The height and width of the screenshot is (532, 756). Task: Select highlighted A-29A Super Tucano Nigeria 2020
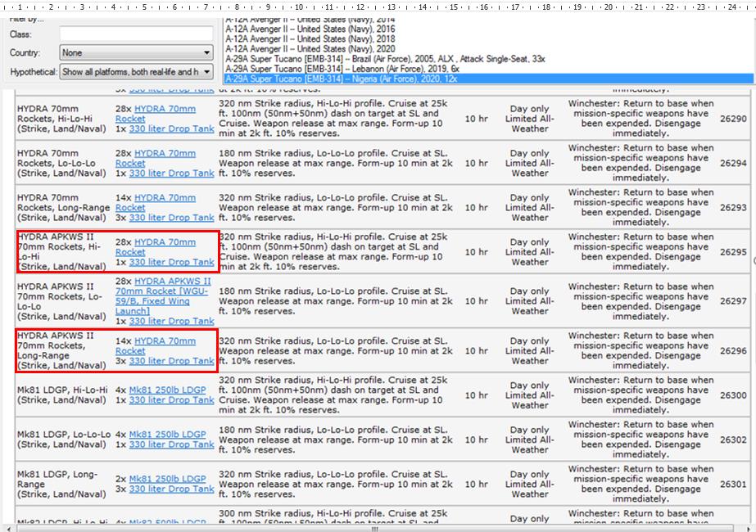coord(489,79)
